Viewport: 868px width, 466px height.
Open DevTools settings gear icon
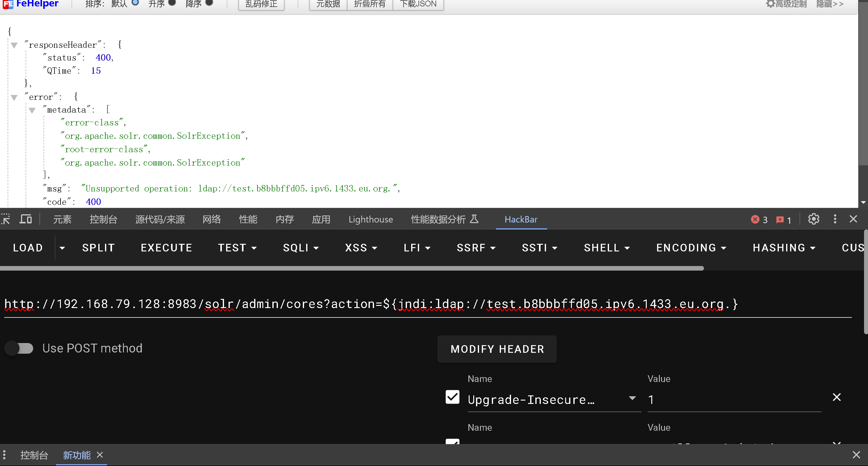coord(814,219)
